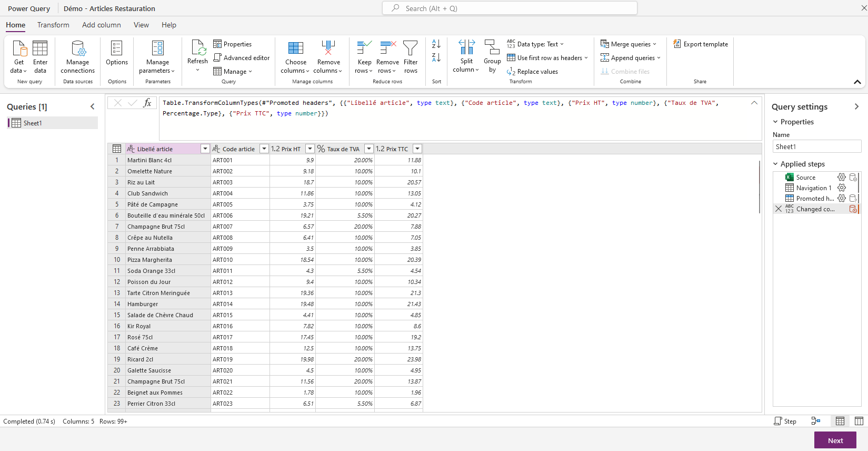Viewport: 868px width, 451px height.
Task: Open query Properties from the ribbon
Action: coord(232,44)
